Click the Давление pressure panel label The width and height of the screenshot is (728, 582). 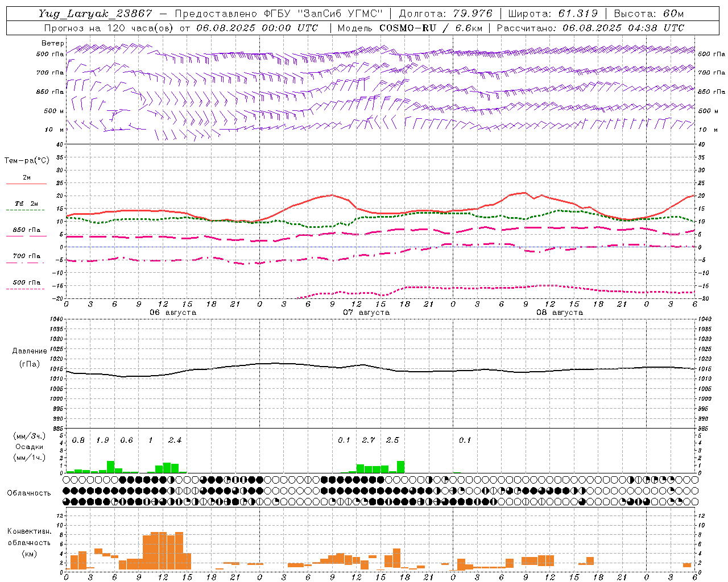(30, 351)
